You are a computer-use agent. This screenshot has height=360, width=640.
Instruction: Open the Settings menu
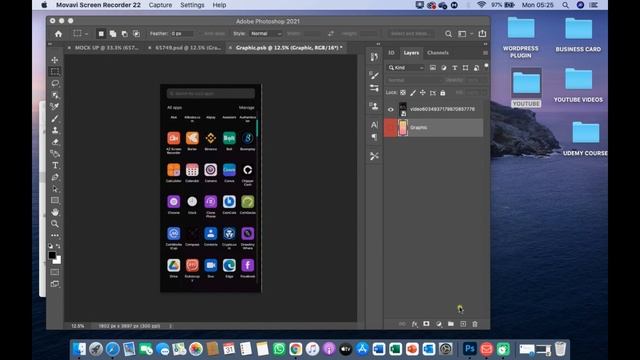click(x=192, y=5)
